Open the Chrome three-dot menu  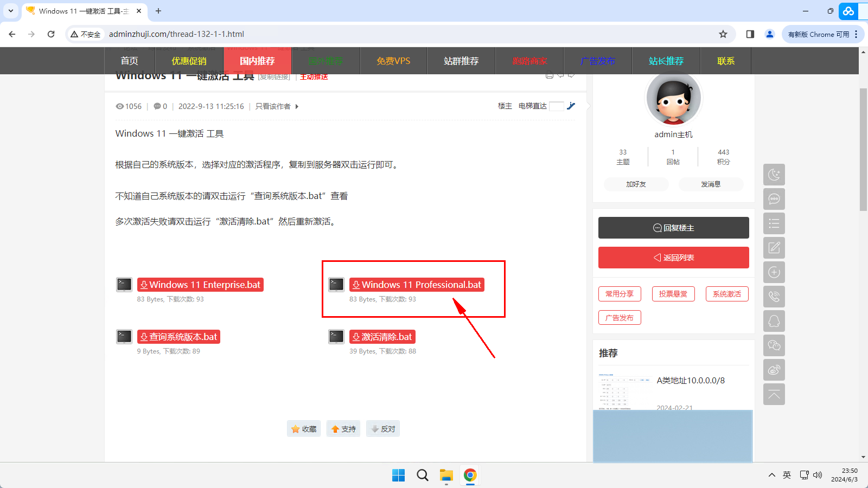pyautogui.click(x=856, y=34)
